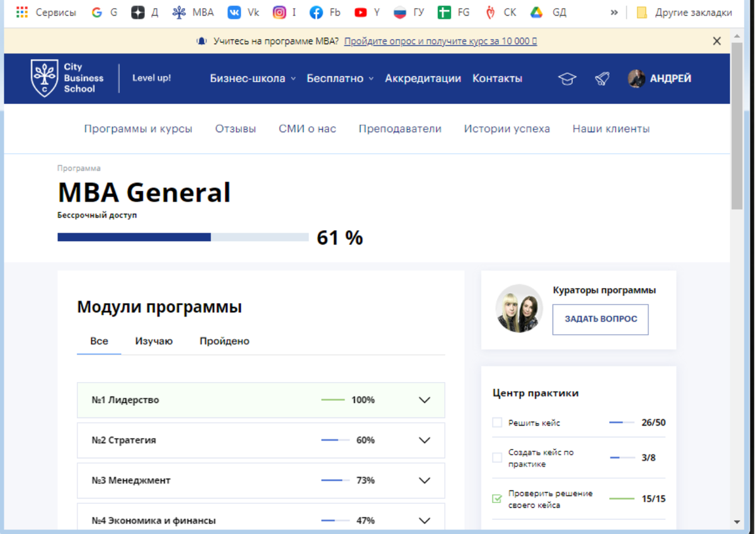Expand the №4 Экономика и финансы chevron
Viewport: 756px width, 534px height.
coord(425,521)
